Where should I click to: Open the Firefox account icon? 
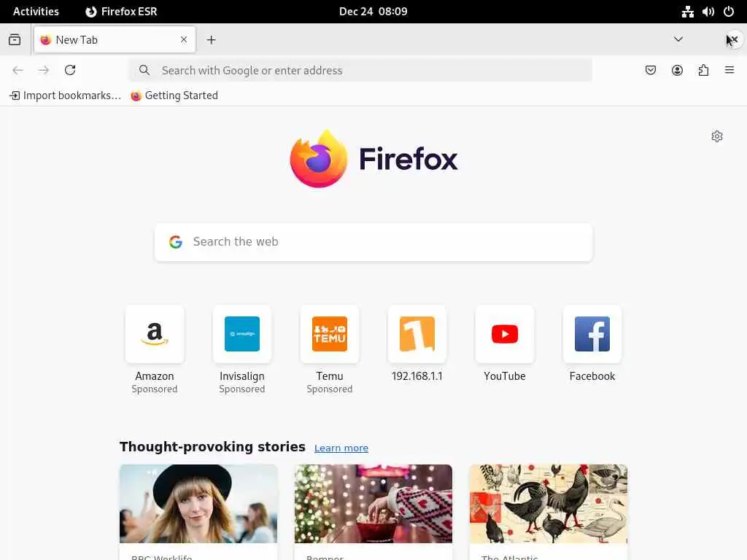(x=677, y=71)
